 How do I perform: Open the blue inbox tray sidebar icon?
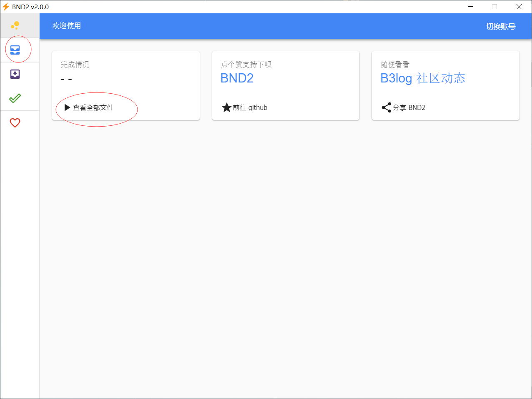(x=15, y=50)
